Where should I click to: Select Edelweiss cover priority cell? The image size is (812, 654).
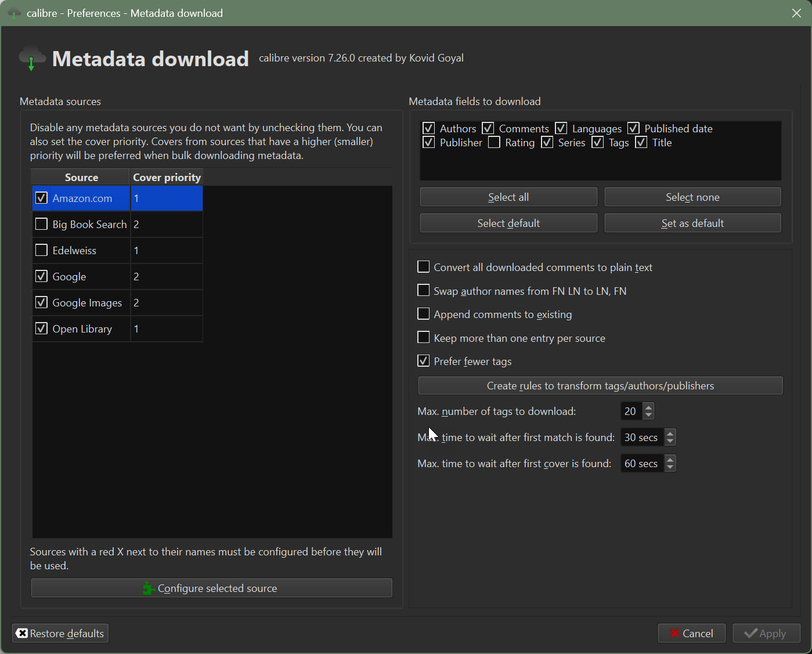coord(167,250)
